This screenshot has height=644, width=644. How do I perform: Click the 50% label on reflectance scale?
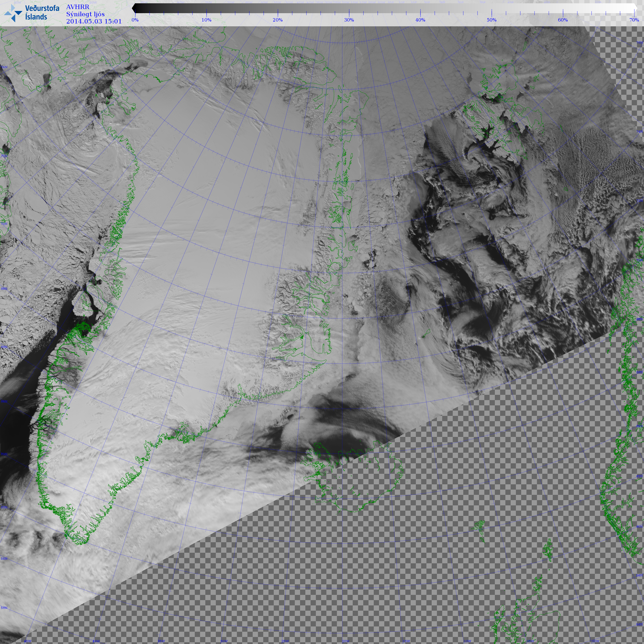click(491, 20)
